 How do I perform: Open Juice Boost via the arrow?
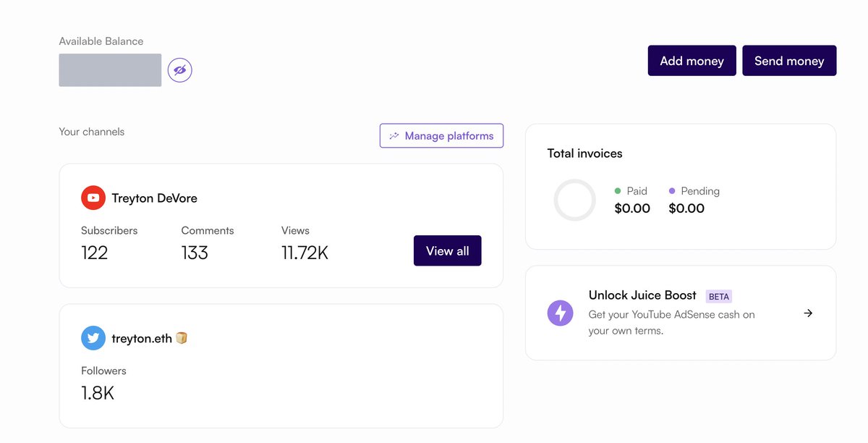[x=809, y=313]
